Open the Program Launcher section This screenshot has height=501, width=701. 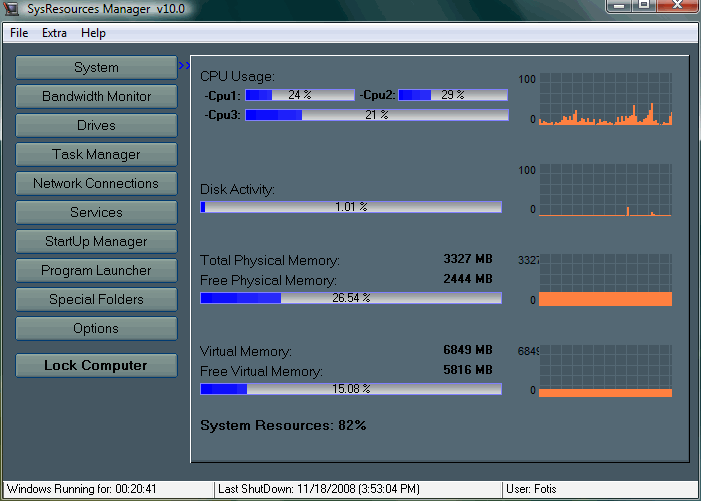[97, 270]
